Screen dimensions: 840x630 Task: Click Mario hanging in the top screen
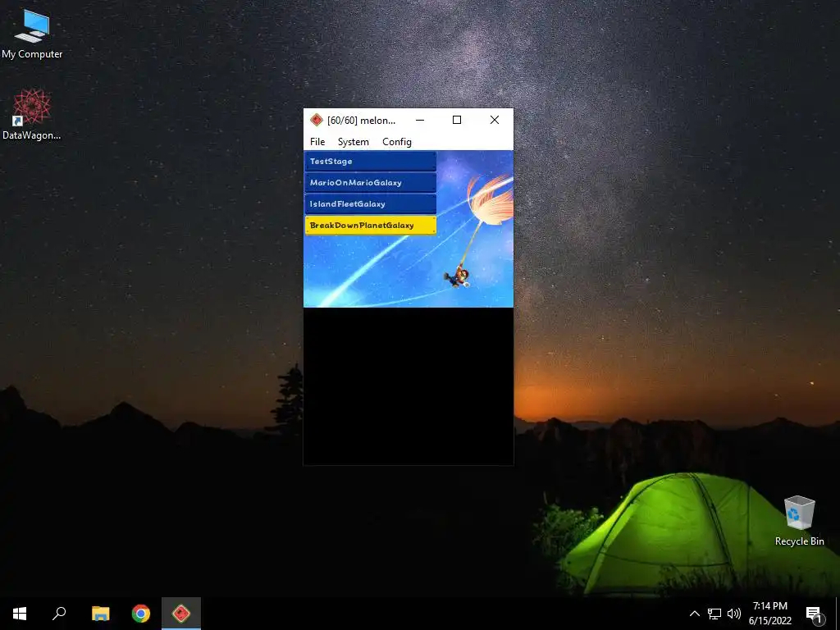(457, 277)
